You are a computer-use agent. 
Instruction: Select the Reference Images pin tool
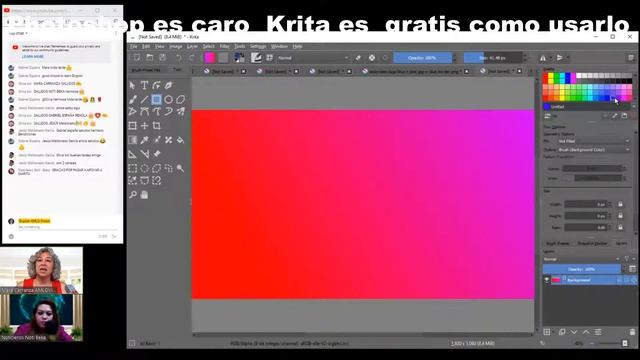[156, 154]
